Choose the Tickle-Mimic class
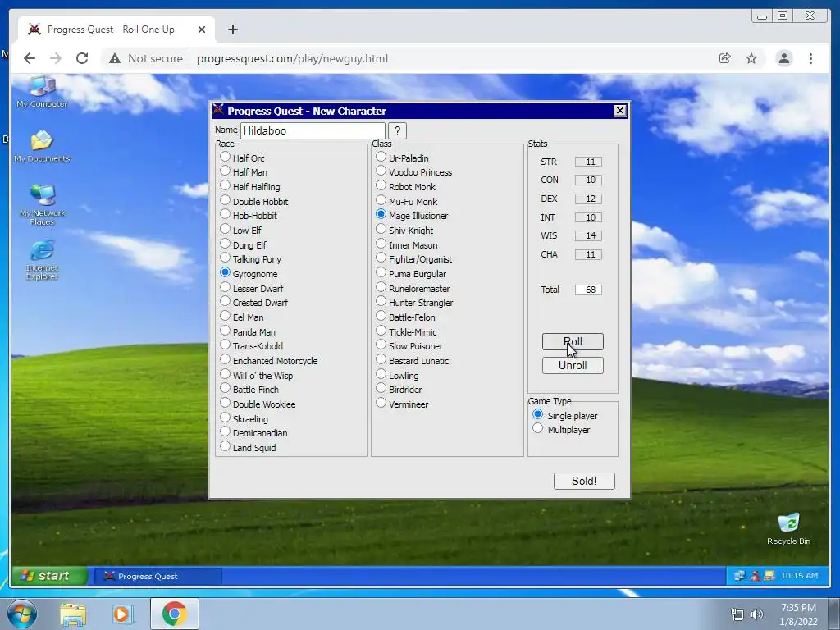The image size is (840, 630). pyautogui.click(x=381, y=331)
